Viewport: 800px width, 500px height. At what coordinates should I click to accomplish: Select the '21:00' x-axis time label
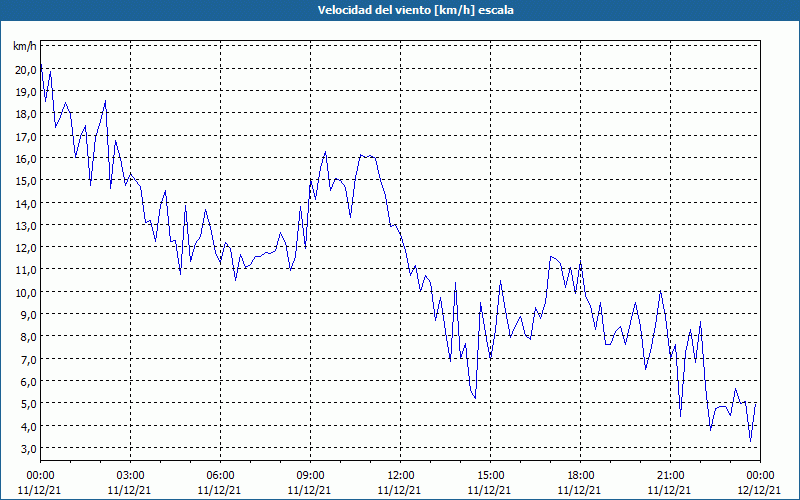pyautogui.click(x=670, y=476)
